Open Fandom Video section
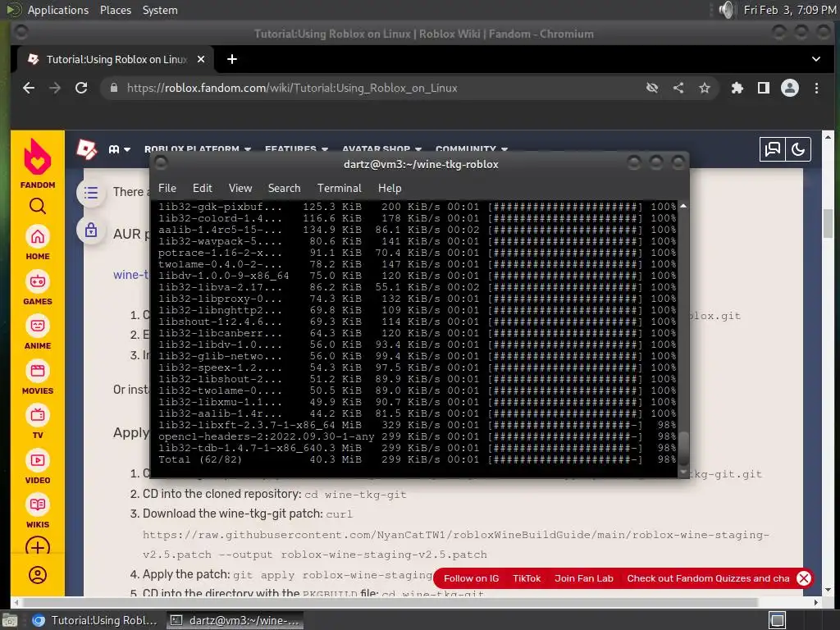The image size is (840, 630). [x=38, y=466]
